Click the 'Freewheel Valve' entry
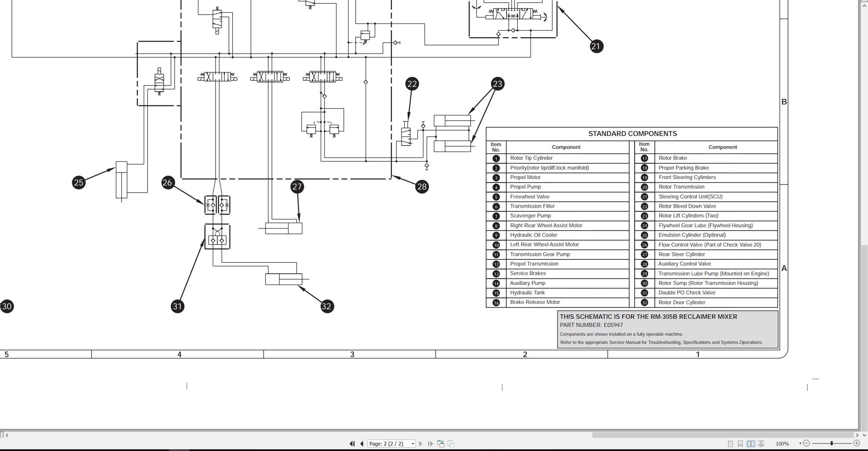This screenshot has height=451, width=868. tap(530, 197)
